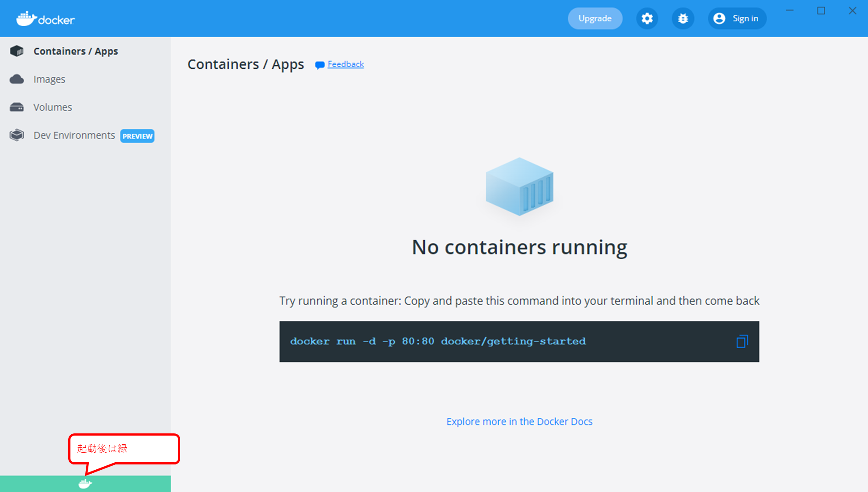Screen dimensions: 868x492
Task: Open settings via the gear icon
Action: 647,18
